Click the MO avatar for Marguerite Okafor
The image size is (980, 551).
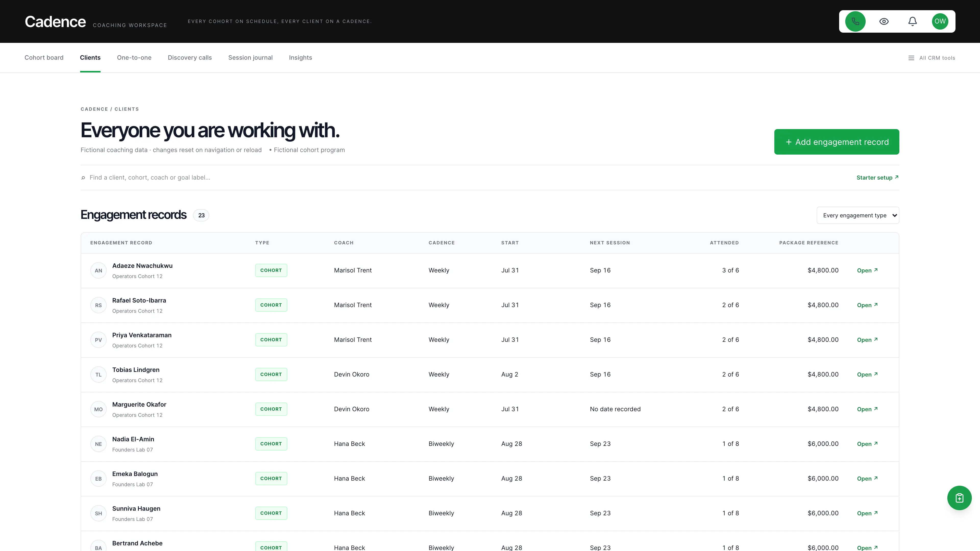(98, 409)
